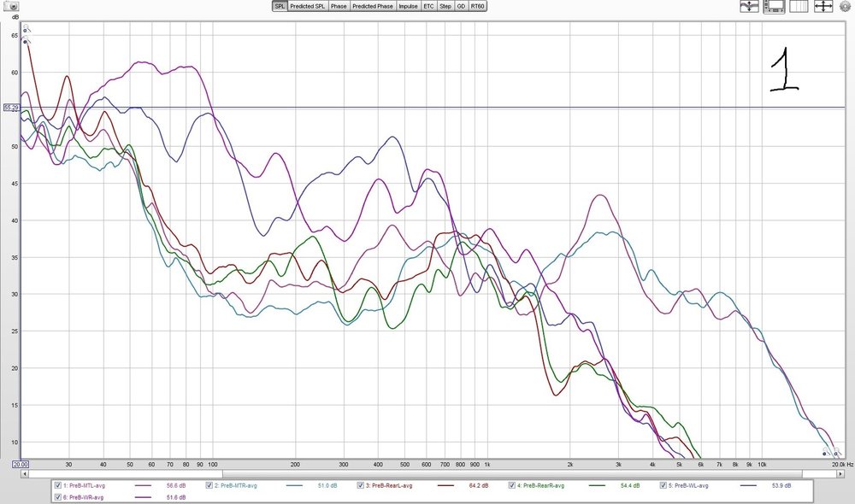Open the RT60 graph tab

point(477,6)
